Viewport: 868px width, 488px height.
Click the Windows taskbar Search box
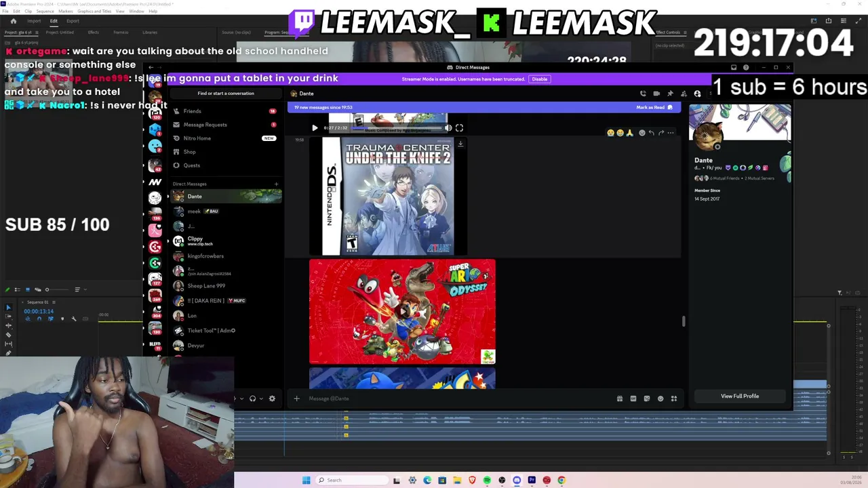click(351, 481)
